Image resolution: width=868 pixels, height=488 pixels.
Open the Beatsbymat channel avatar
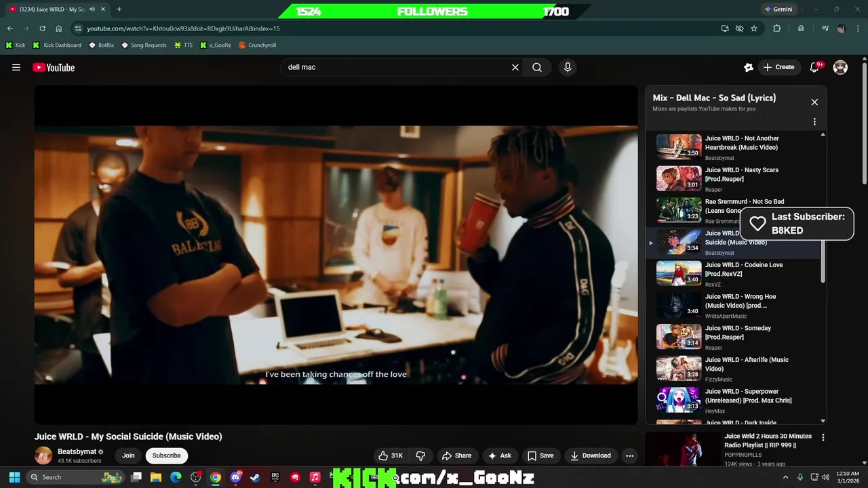click(x=43, y=455)
